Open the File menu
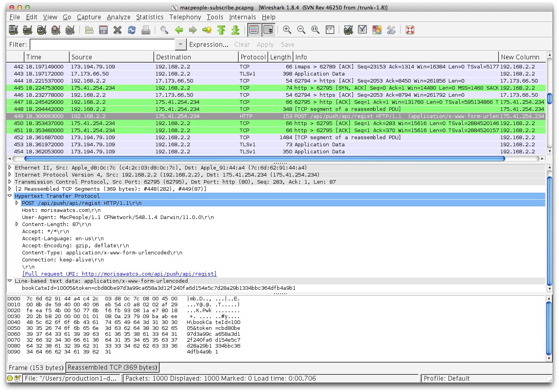Image resolution: width=559 pixels, height=392 pixels. pos(15,17)
